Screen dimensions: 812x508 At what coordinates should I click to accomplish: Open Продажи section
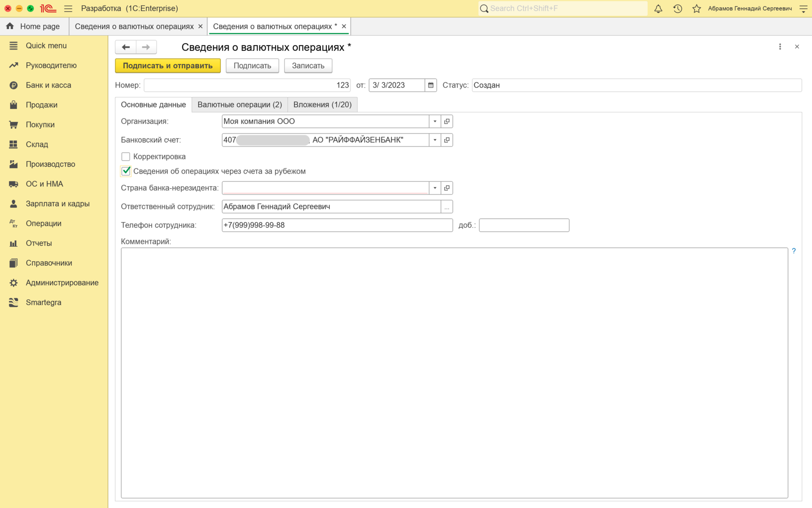point(42,105)
